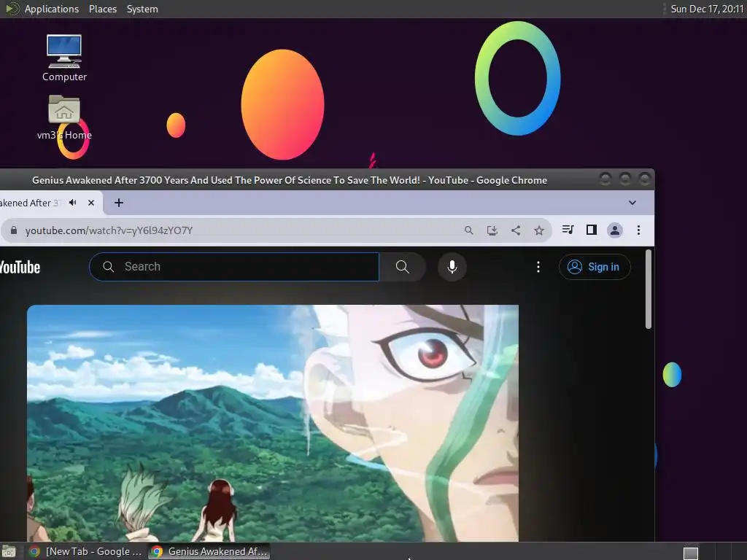This screenshot has height=560, width=747.
Task: Minimize the Chrome window
Action: tap(605, 179)
